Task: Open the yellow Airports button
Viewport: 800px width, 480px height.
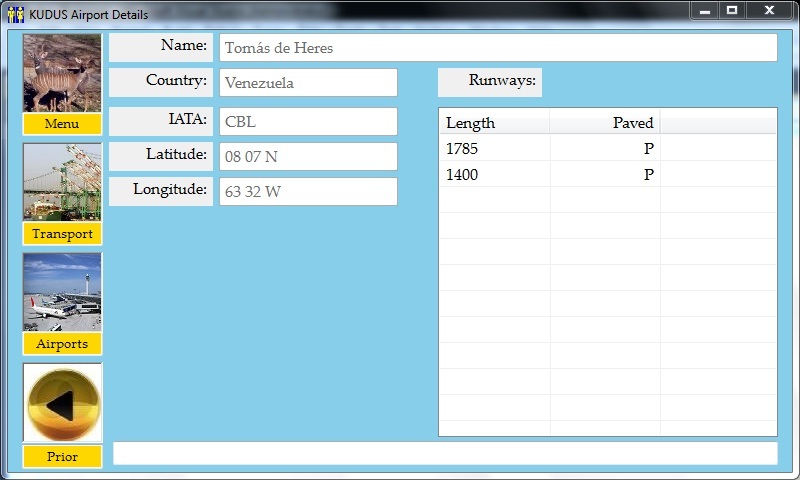Action: click(x=62, y=344)
